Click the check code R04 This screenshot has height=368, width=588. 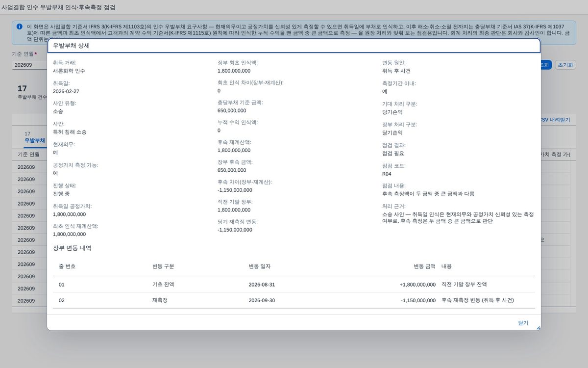tap(387, 174)
